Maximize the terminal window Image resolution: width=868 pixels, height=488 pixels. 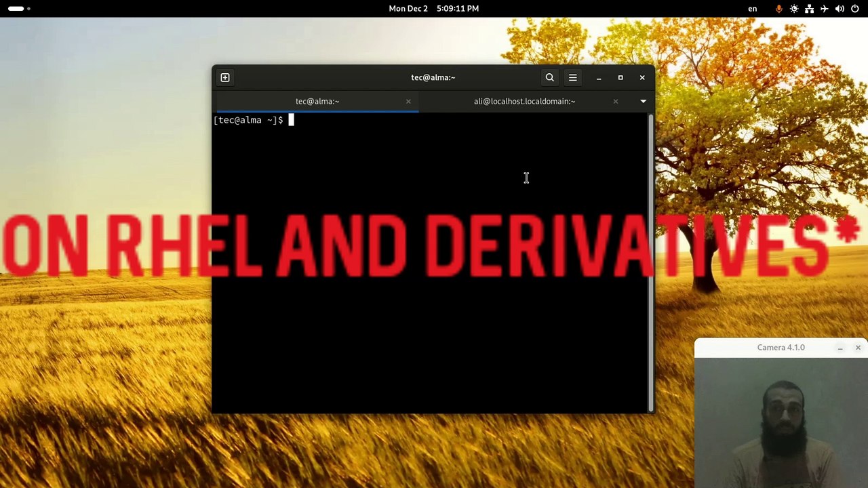click(x=620, y=77)
